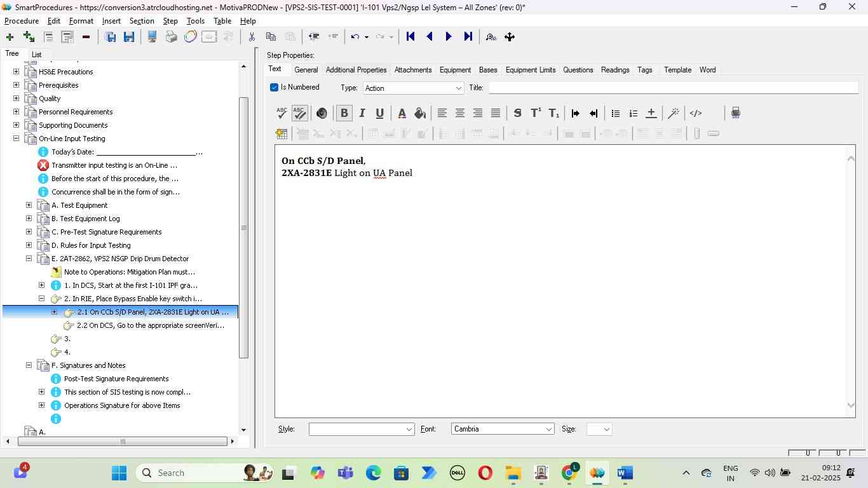This screenshot has width=868, height=488.
Task: Open Microsoft Edge from taskbar
Action: pos(373,473)
